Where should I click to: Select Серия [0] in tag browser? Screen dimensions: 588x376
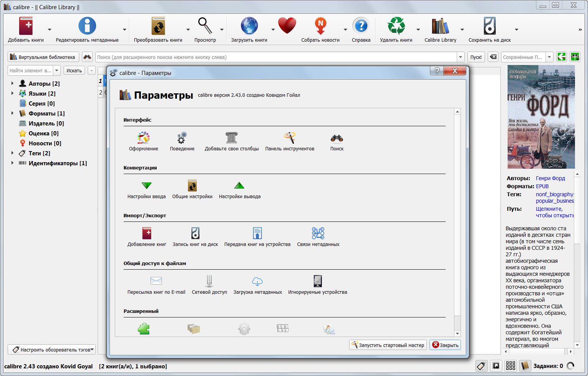(x=37, y=103)
